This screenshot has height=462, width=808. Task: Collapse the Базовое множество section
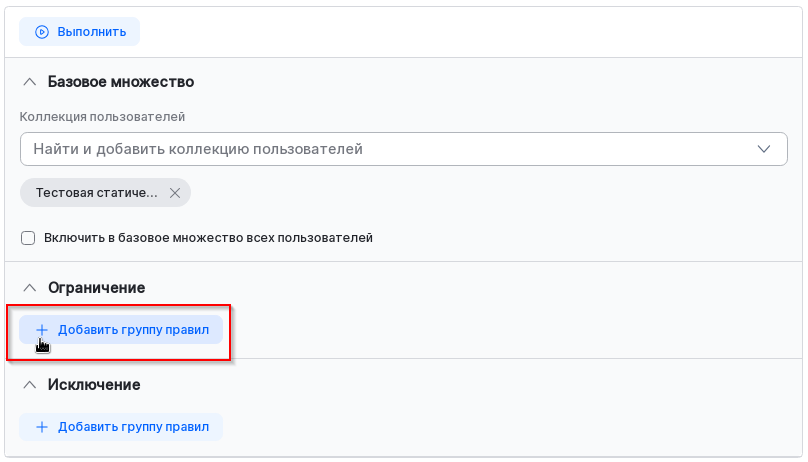click(x=30, y=82)
